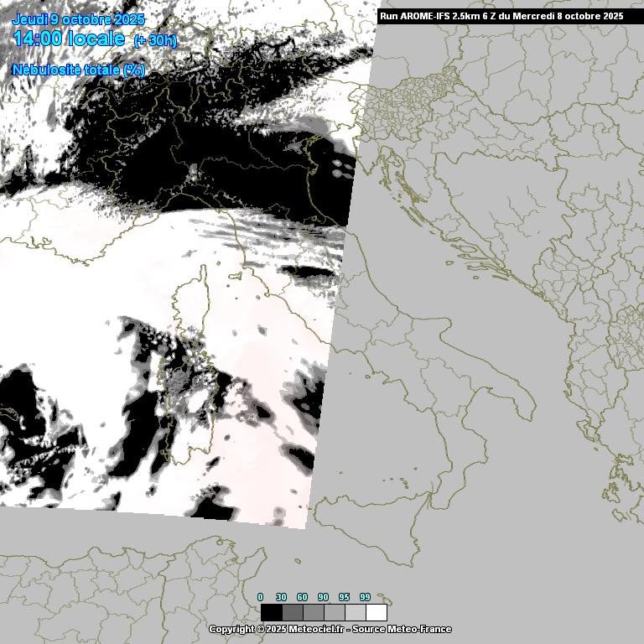Select the light gray 95% legend swatch

point(355,612)
